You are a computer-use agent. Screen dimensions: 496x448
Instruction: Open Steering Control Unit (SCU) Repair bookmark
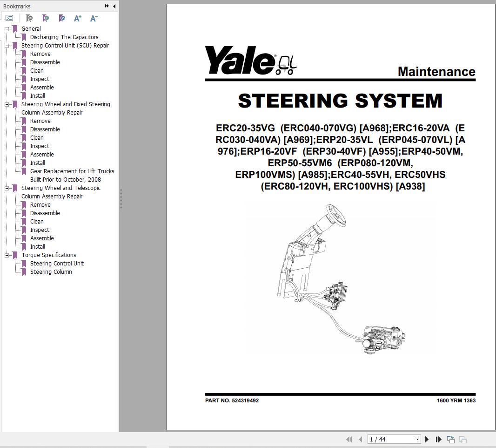click(x=65, y=45)
